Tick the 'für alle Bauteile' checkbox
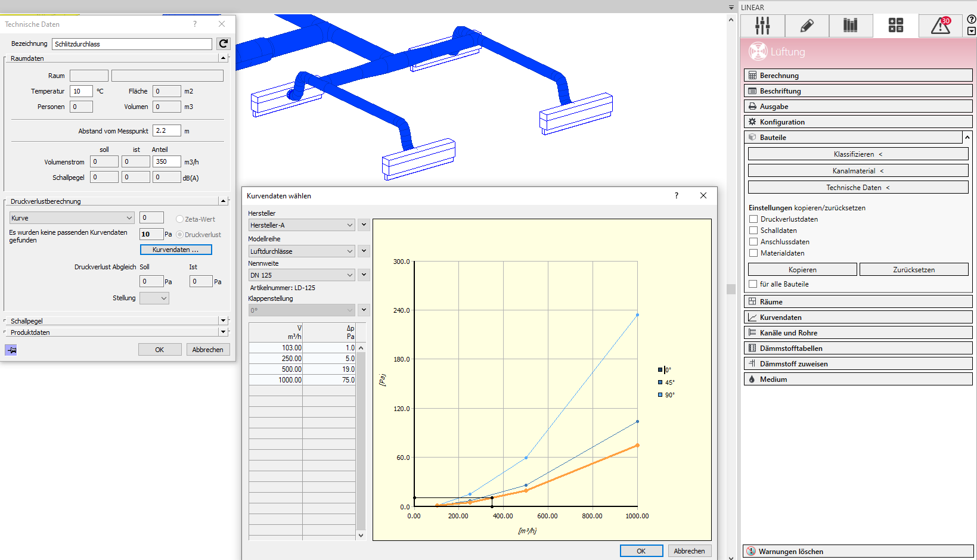This screenshot has width=977, height=560. click(x=753, y=284)
